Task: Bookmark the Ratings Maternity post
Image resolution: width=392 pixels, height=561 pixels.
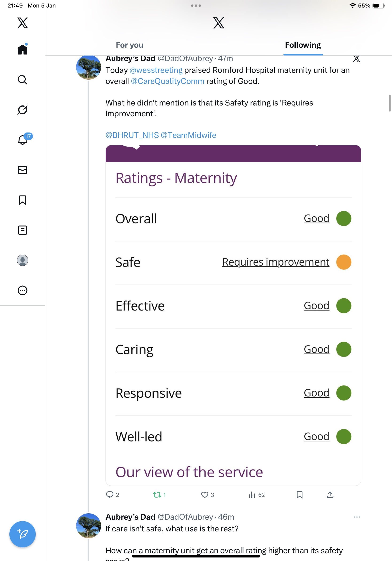Action: click(x=299, y=495)
